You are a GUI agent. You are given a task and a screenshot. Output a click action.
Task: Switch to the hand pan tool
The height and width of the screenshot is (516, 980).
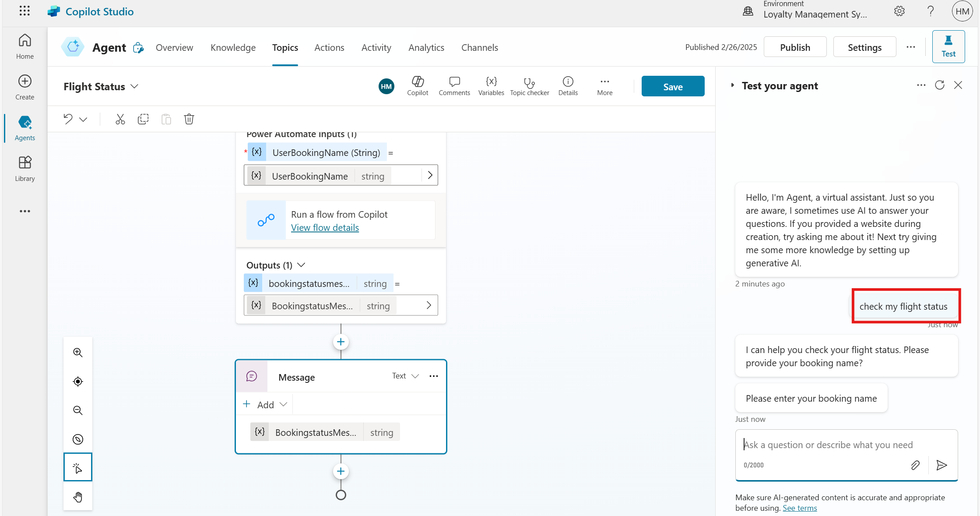click(78, 497)
